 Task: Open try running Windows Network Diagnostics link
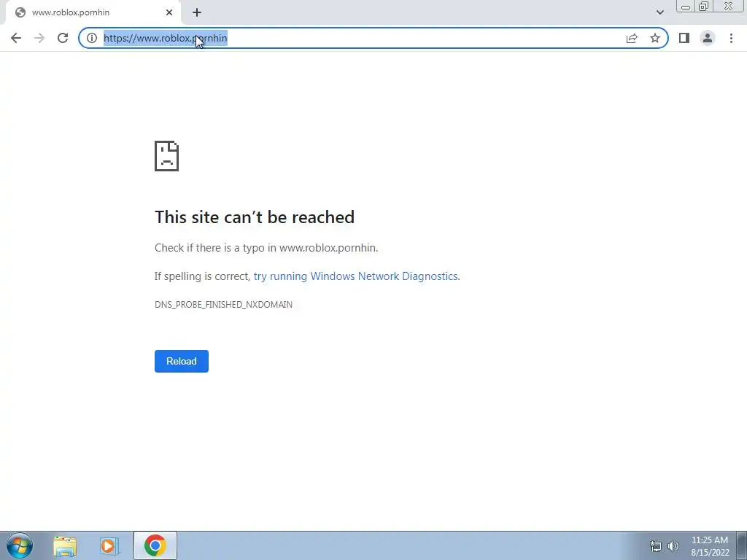coord(356,276)
